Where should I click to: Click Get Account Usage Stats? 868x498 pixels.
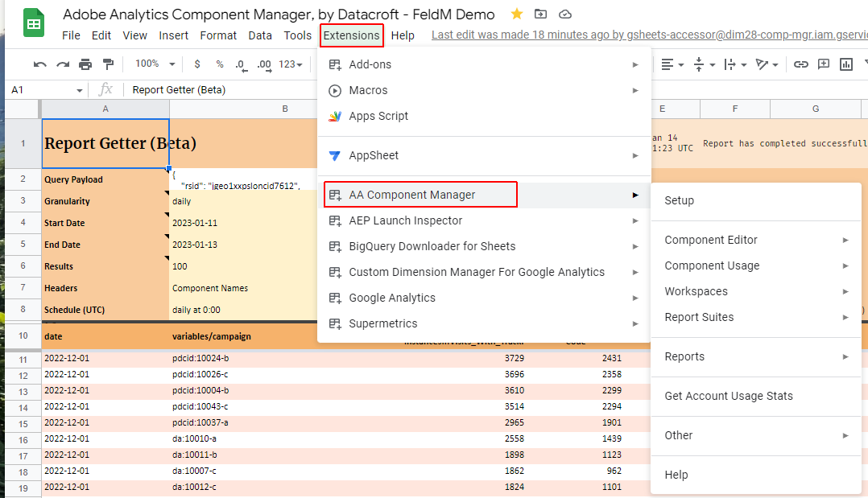point(728,396)
